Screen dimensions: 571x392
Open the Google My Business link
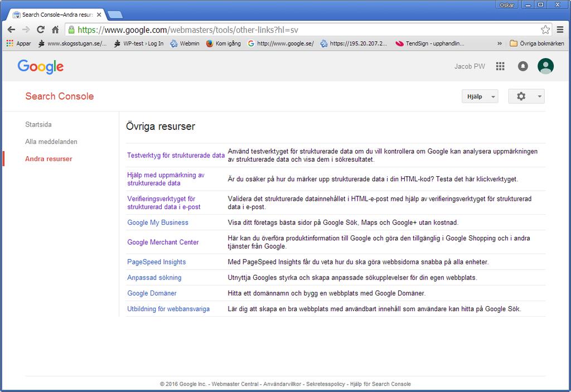(x=158, y=222)
